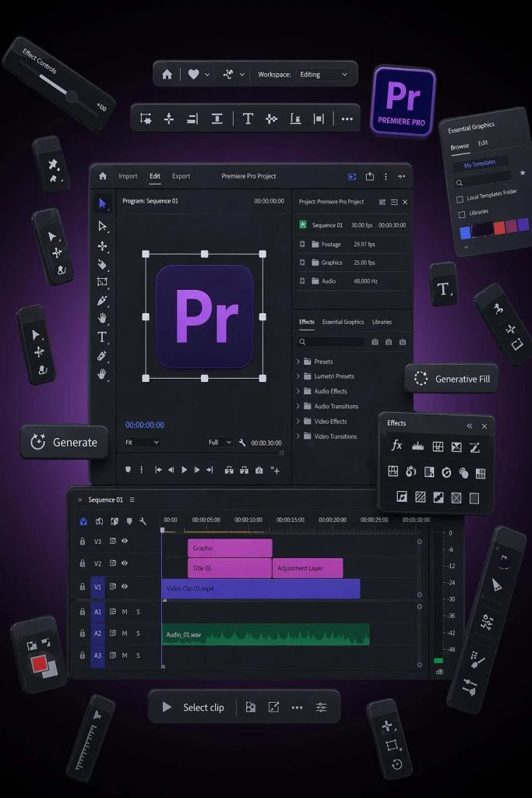
Task: Select the Audio_01.wav clip on timeline
Action: coord(266,634)
